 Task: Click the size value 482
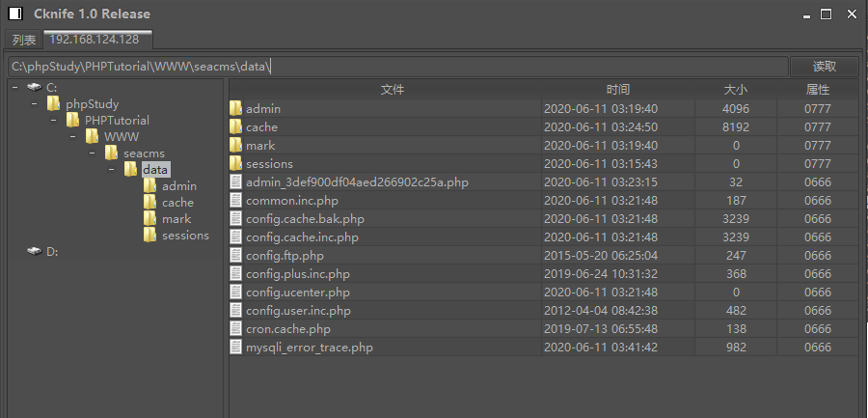(736, 311)
